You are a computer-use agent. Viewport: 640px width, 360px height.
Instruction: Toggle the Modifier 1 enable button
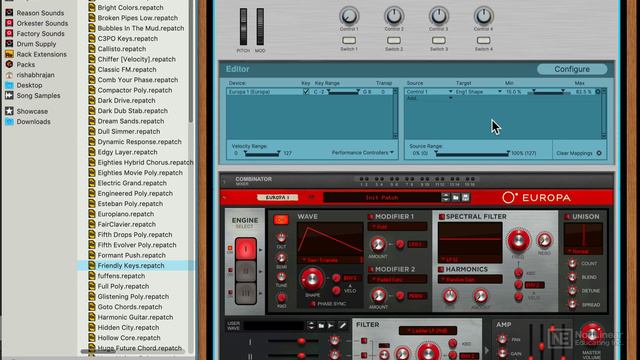[x=371, y=217]
